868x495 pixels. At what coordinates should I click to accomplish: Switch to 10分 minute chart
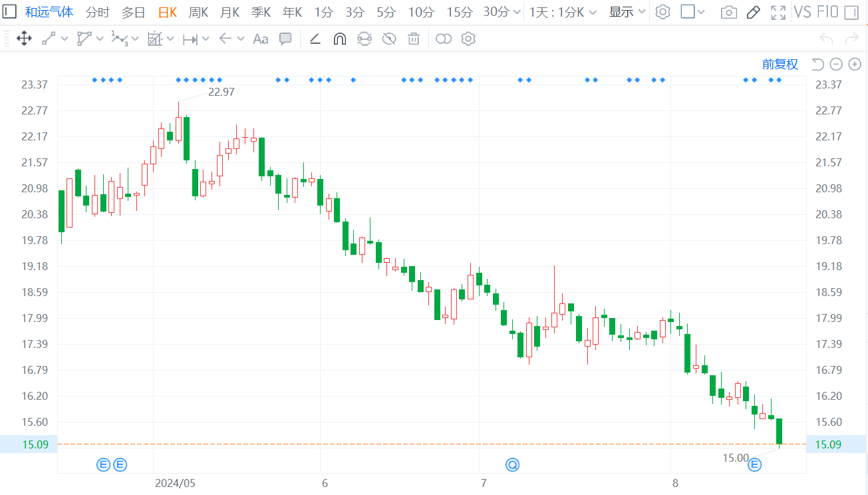point(421,12)
